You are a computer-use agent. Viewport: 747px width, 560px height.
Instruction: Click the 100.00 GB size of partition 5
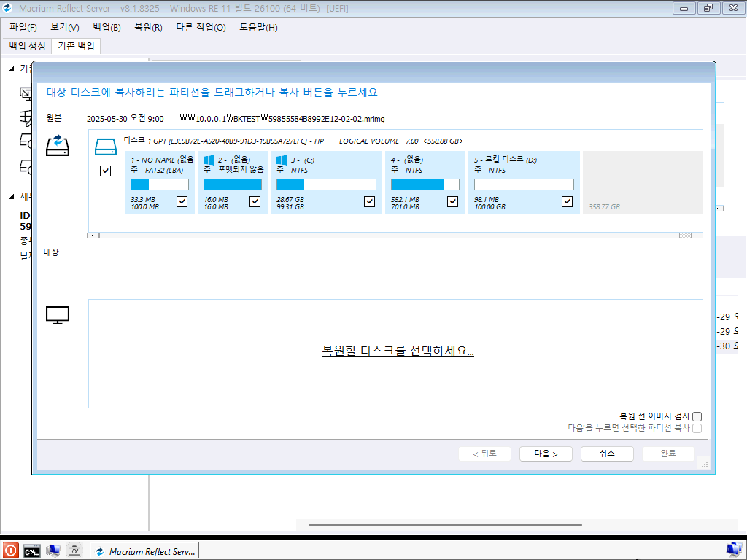tap(489, 206)
